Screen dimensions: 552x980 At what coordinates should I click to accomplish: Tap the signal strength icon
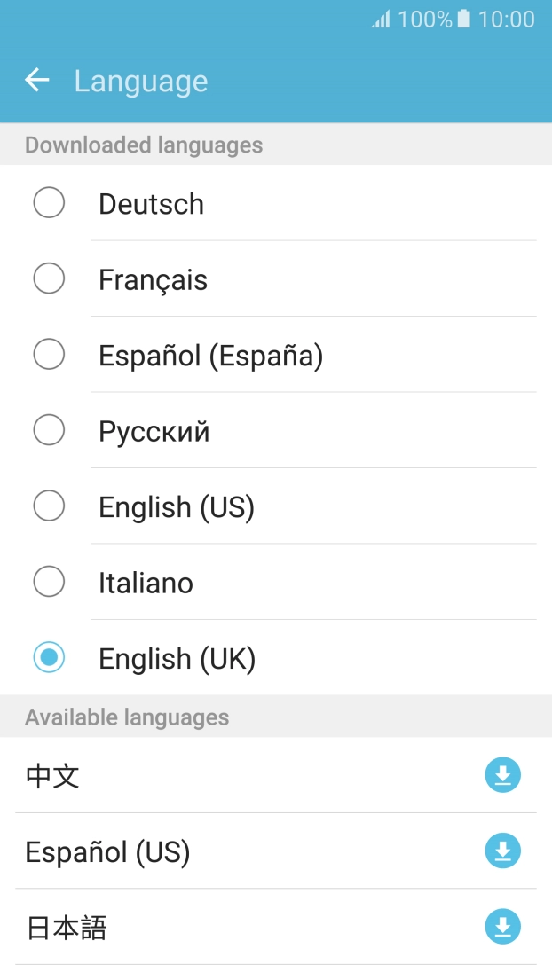click(379, 19)
